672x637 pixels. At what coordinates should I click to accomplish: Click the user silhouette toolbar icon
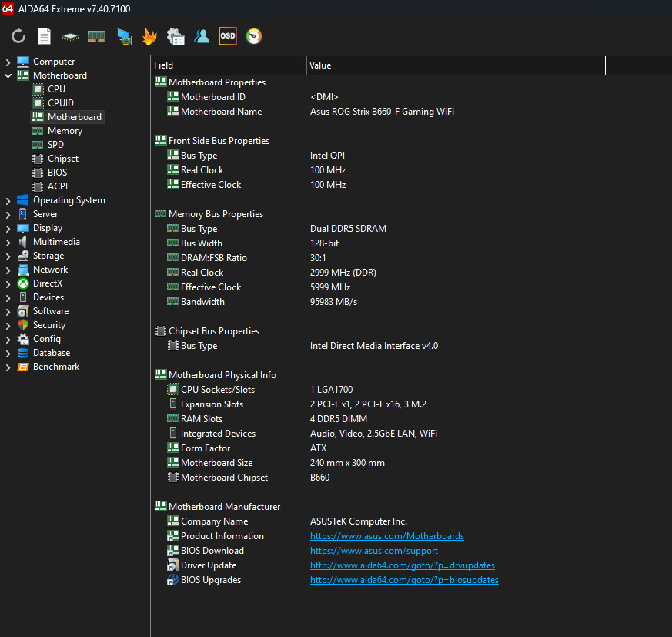click(x=202, y=36)
